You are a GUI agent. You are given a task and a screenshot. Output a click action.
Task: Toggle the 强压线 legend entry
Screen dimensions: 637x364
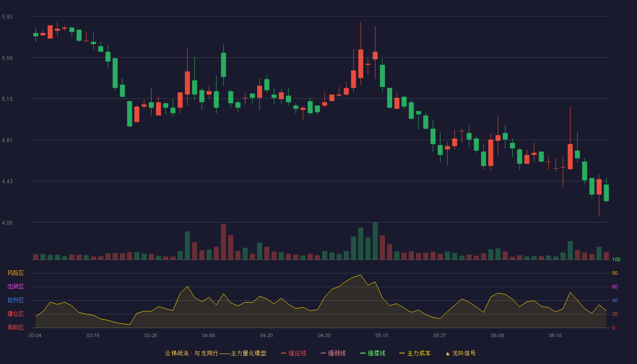293,353
